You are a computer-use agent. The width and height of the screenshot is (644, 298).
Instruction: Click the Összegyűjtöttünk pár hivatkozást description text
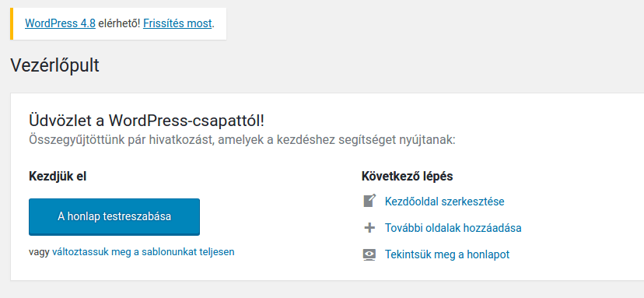coord(242,140)
